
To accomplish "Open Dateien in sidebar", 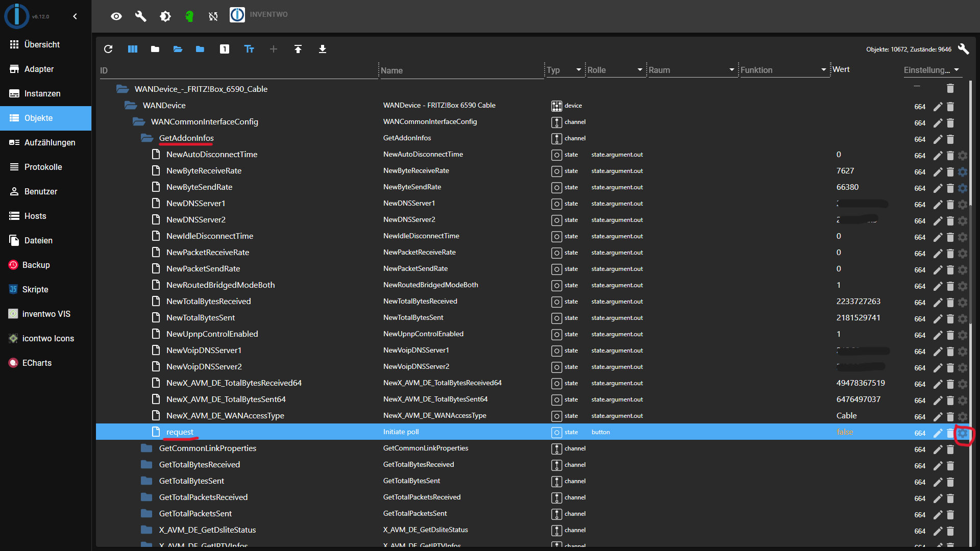I will point(46,240).
